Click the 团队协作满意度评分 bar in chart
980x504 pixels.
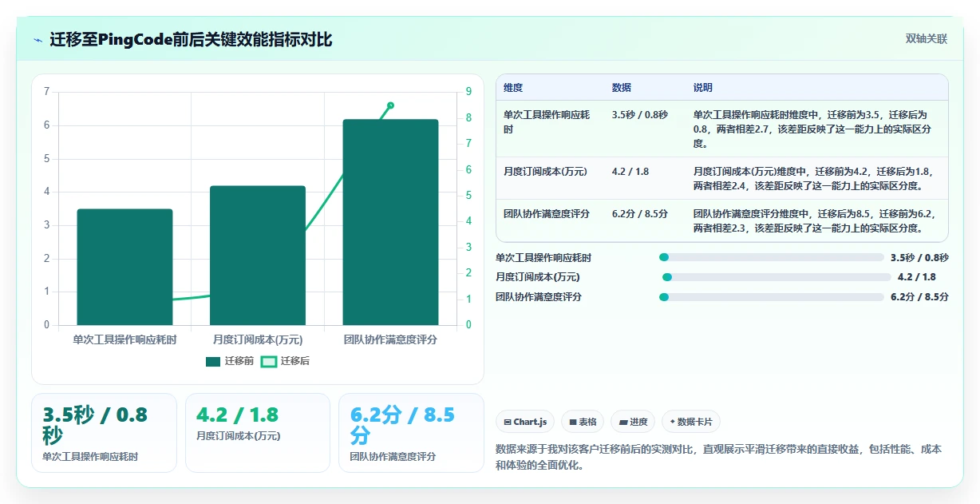[390, 222]
